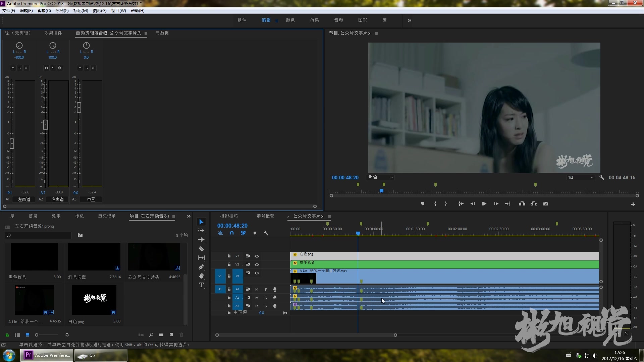Screen dimensions: 644x362
Task: Switch to the 颜色 workspace
Action: (290, 20)
